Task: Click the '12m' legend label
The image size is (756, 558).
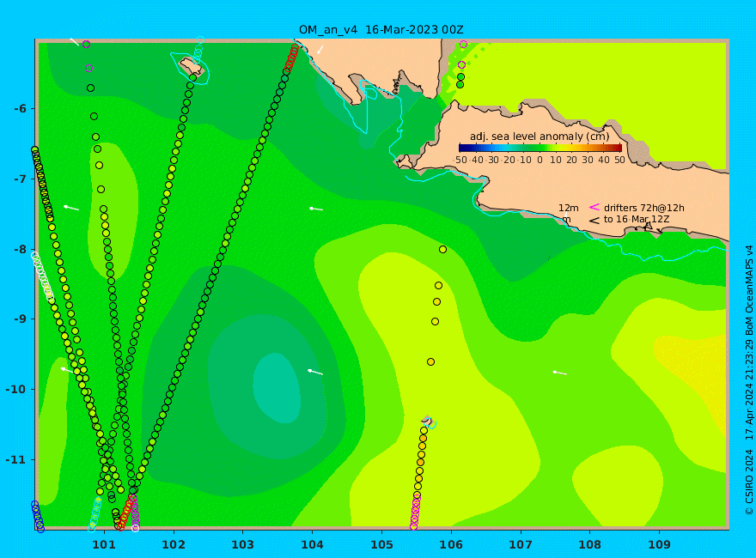Action: click(x=569, y=208)
